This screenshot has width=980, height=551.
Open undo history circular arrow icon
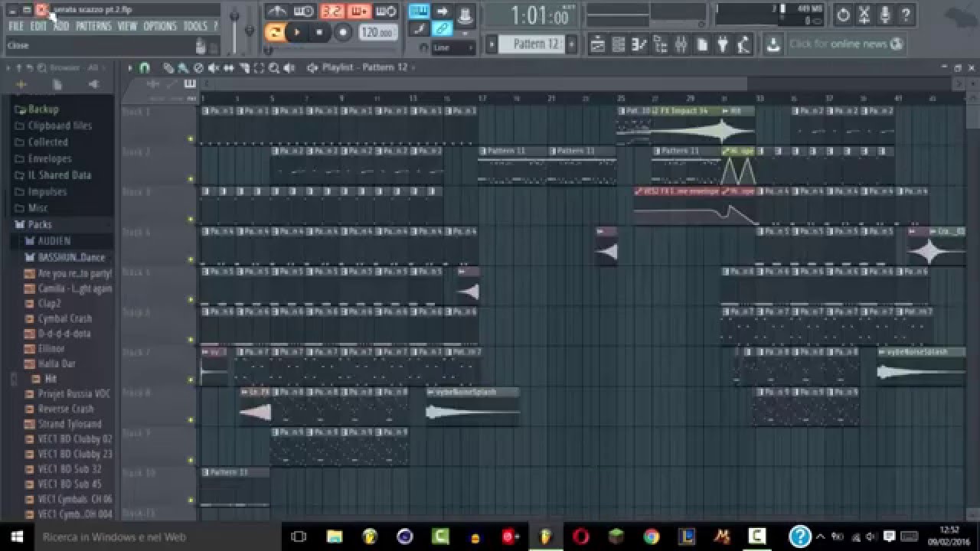[x=843, y=14]
